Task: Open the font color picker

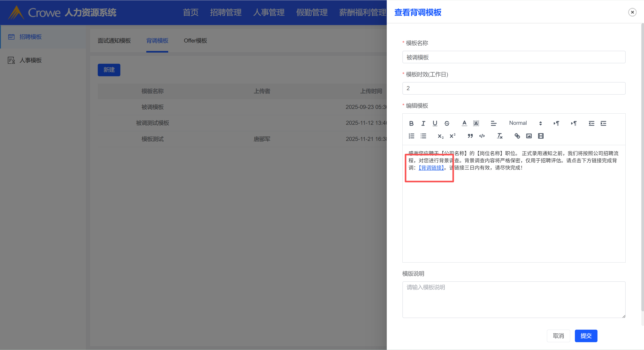Action: (464, 123)
